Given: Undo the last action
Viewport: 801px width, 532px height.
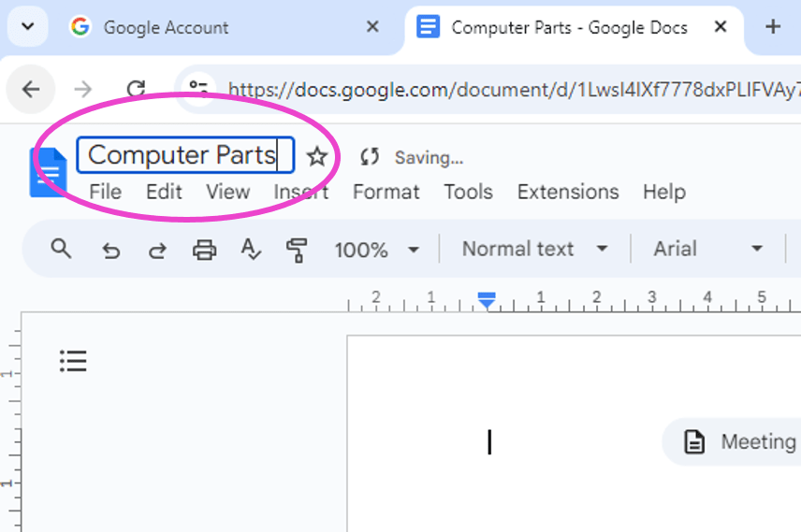Looking at the screenshot, I should pyautogui.click(x=110, y=250).
